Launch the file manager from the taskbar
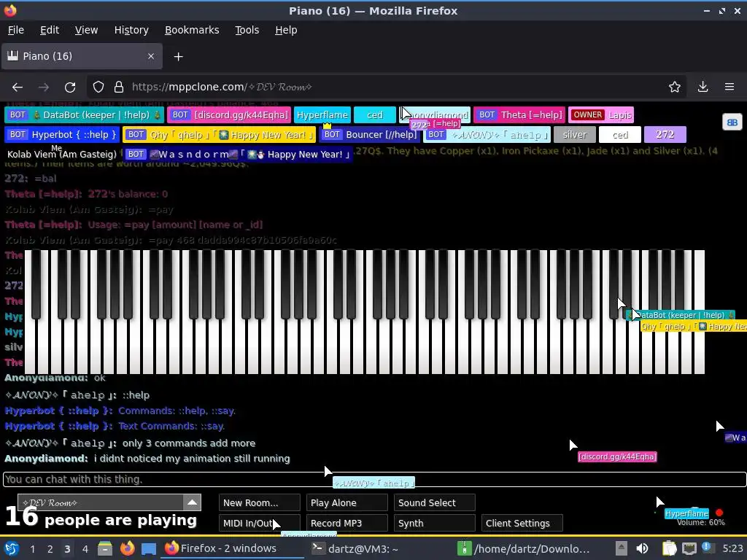Viewport: 747px width, 560px height. (105, 548)
